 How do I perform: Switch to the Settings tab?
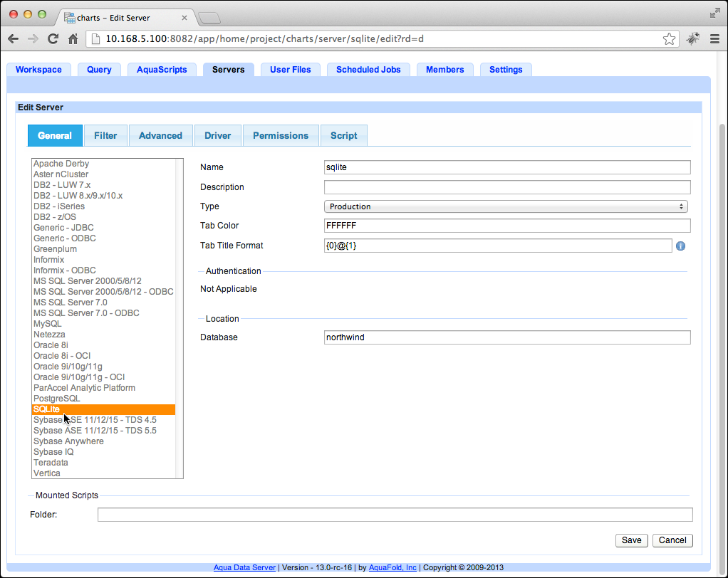coord(506,70)
